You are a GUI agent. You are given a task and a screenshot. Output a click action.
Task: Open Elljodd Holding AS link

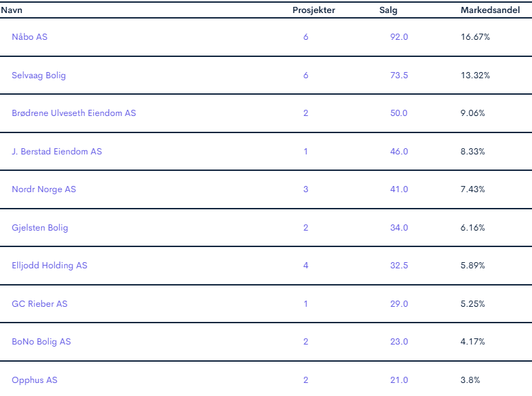tap(49, 266)
